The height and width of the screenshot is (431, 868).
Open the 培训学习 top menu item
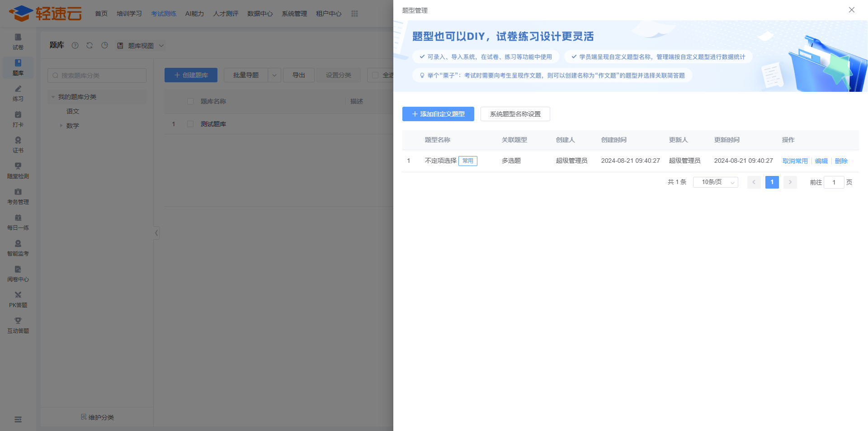click(x=129, y=14)
